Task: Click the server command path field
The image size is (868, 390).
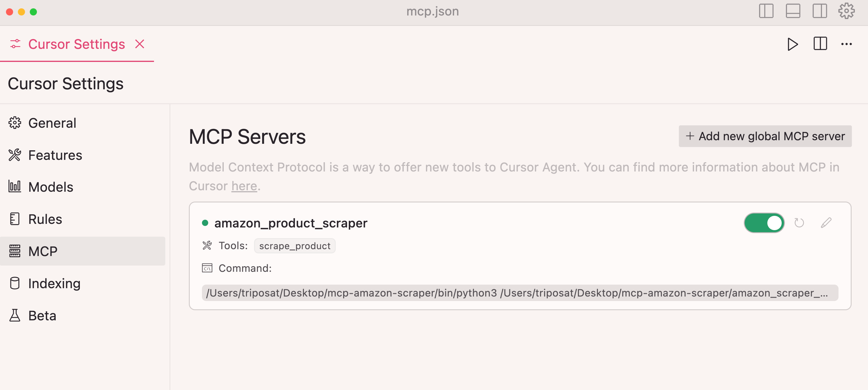Action: pyautogui.click(x=519, y=293)
